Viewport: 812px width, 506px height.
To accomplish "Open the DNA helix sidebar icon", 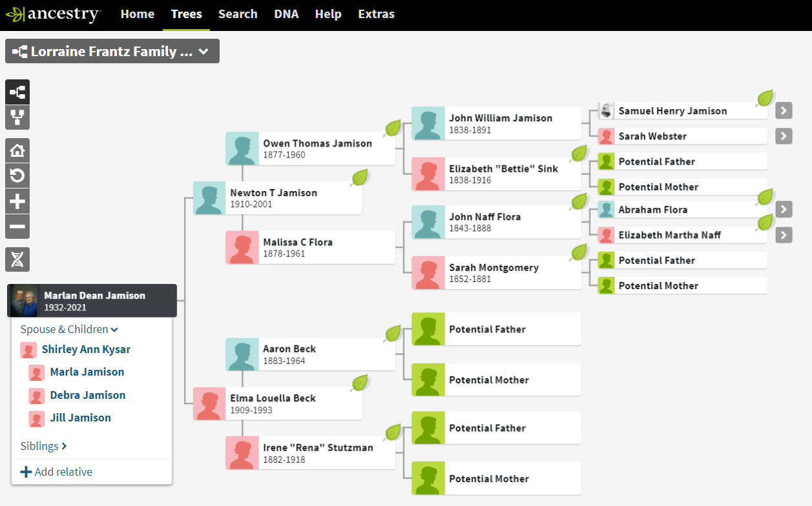I will point(17,259).
